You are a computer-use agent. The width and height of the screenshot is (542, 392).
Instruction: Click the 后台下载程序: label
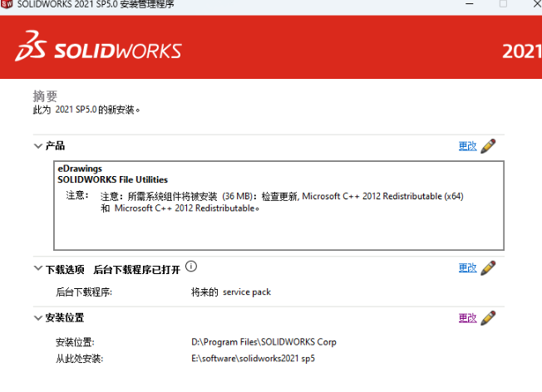tap(84, 292)
